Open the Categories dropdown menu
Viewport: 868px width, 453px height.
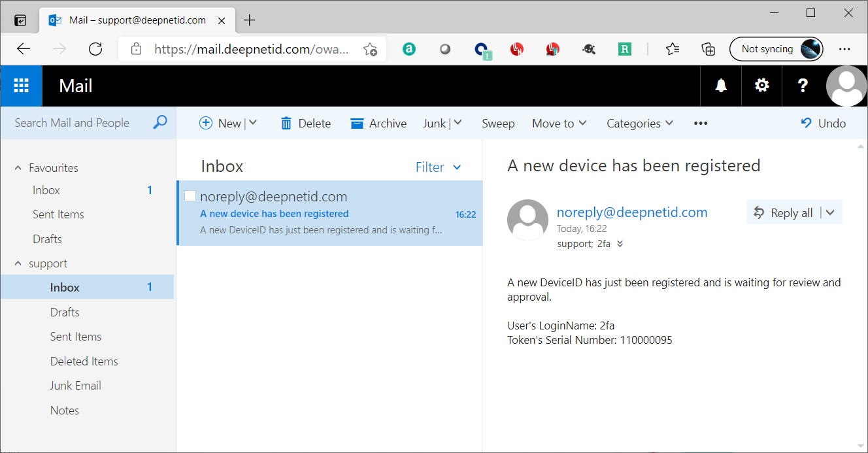point(639,124)
